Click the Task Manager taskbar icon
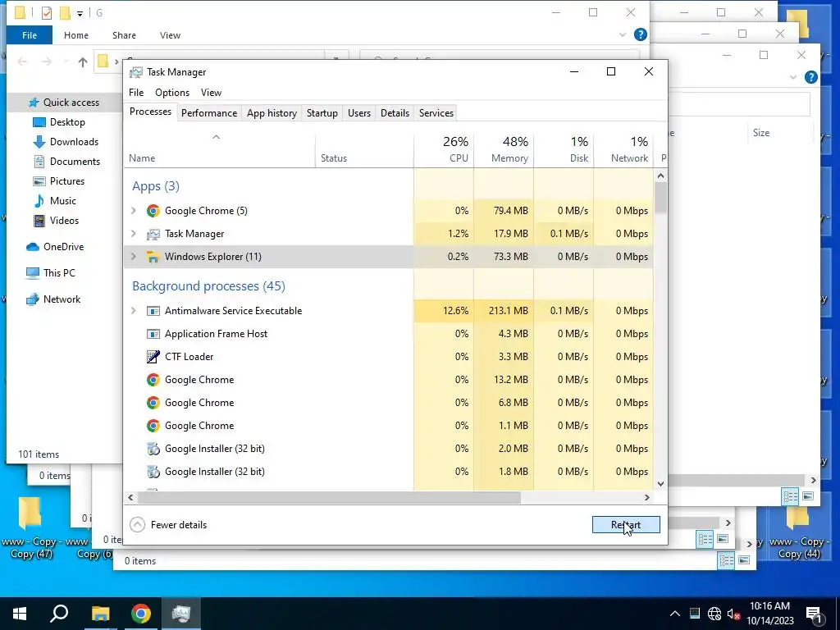The image size is (840, 630). coord(181,614)
